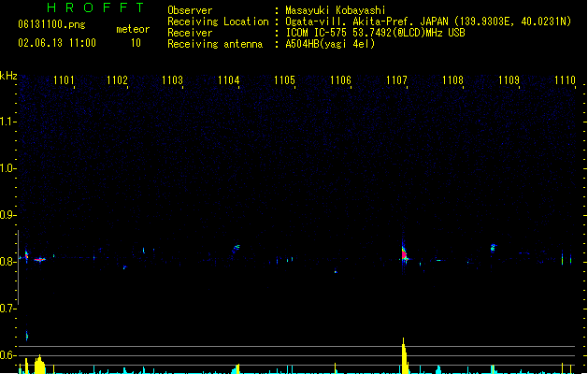588x374 pixels.
Task: Click the timestamp 02.06.13 11:00
Action: [57, 43]
